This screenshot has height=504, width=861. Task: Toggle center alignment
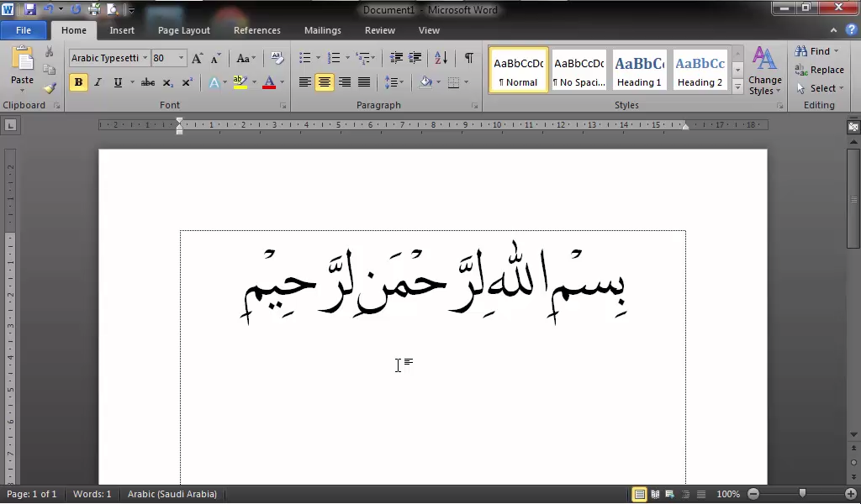click(324, 82)
